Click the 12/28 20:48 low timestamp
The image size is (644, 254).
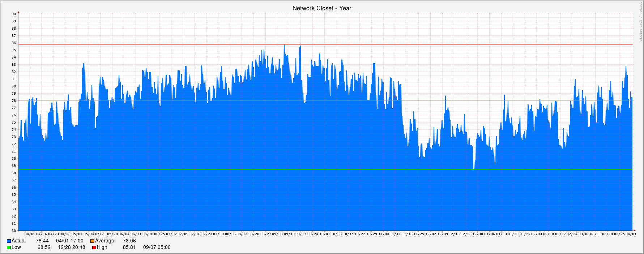pyautogui.click(x=72, y=247)
